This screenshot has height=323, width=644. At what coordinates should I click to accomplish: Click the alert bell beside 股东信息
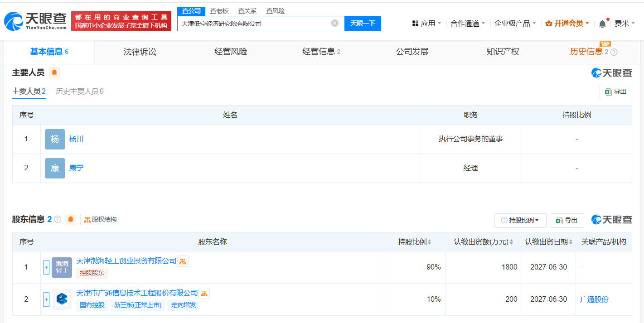pyautogui.click(x=70, y=220)
